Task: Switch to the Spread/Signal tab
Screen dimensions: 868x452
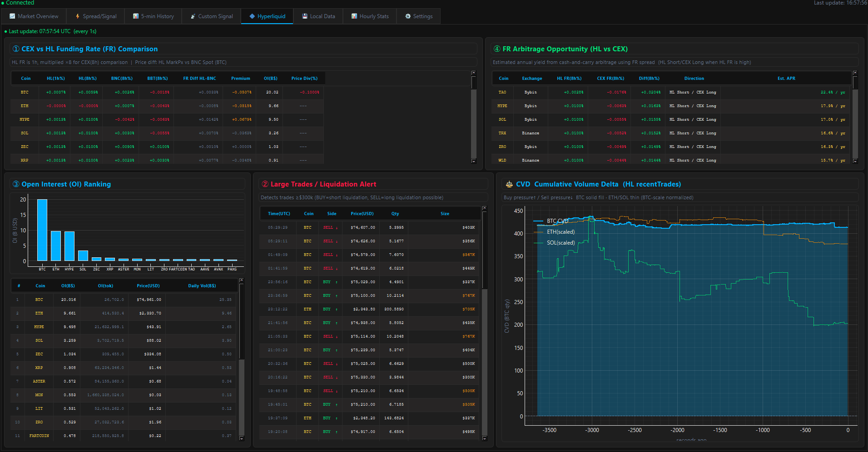Action: (x=96, y=16)
